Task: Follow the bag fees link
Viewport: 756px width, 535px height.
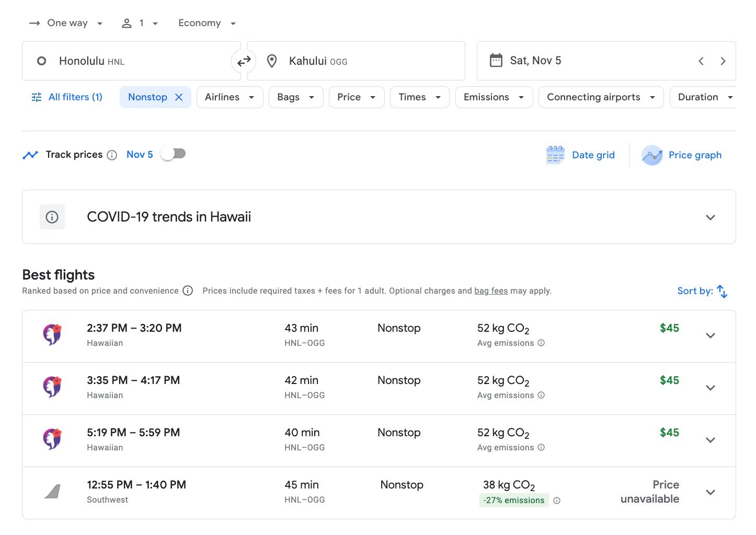Action: pyautogui.click(x=491, y=291)
